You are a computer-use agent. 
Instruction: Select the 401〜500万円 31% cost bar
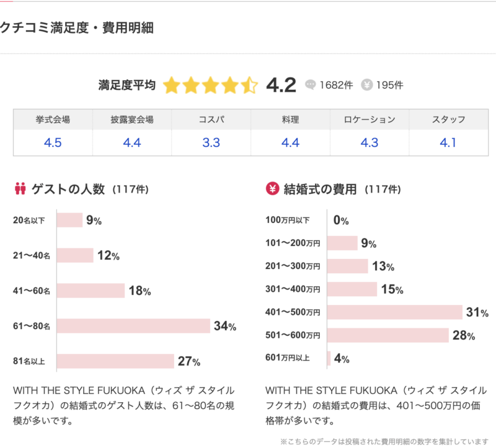tap(394, 312)
